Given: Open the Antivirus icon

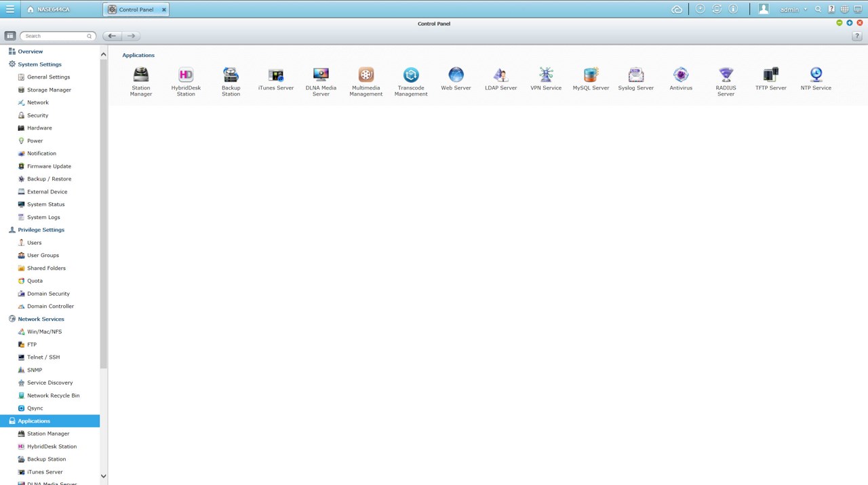Looking at the screenshot, I should (681, 75).
